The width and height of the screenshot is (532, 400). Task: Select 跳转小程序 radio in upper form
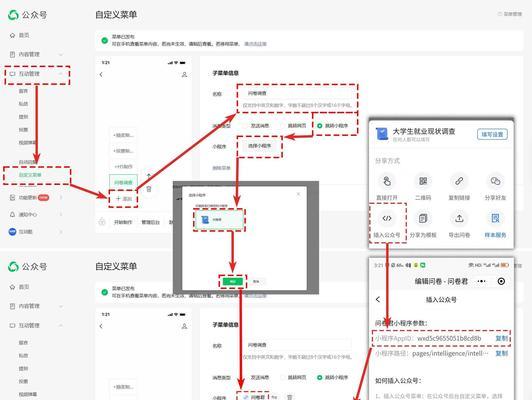point(320,126)
